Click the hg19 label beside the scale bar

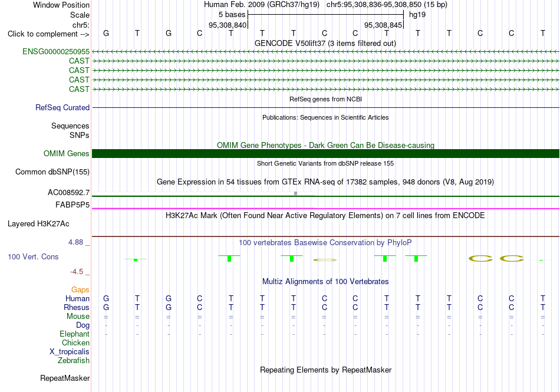(x=417, y=15)
